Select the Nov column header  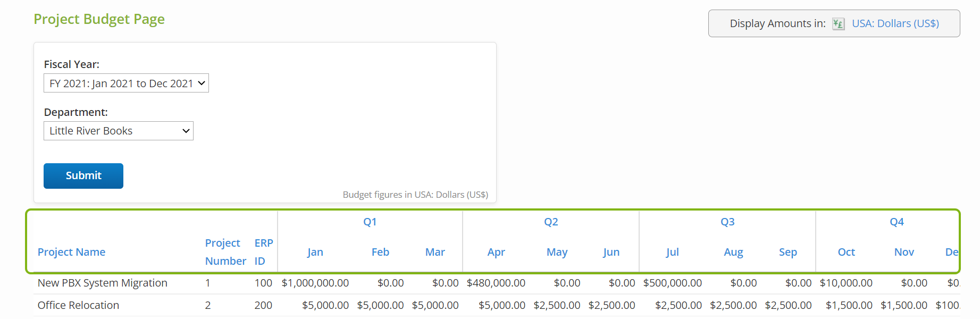(x=904, y=252)
